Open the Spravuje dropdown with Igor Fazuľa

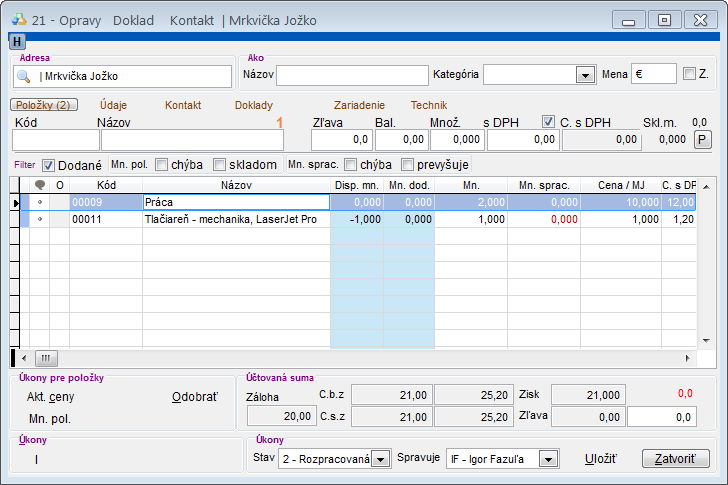tap(548, 459)
